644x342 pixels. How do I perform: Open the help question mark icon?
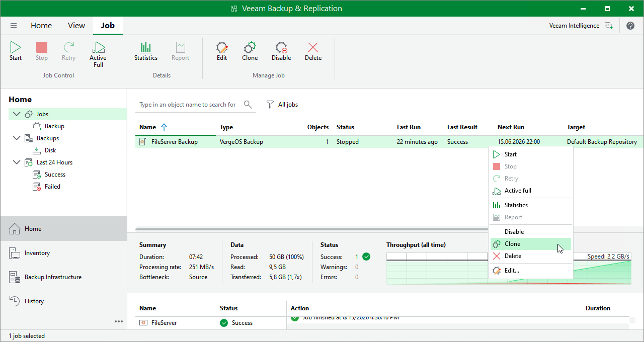point(630,26)
